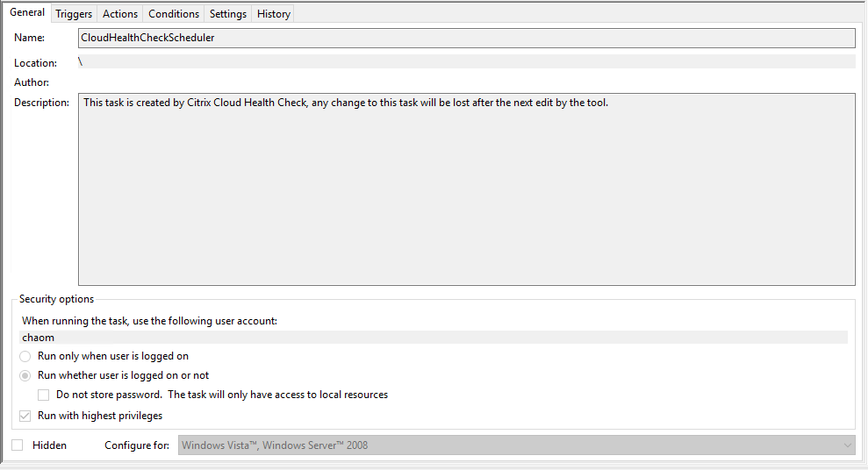Click the Location path field
The image size is (868, 470).
[x=466, y=61]
